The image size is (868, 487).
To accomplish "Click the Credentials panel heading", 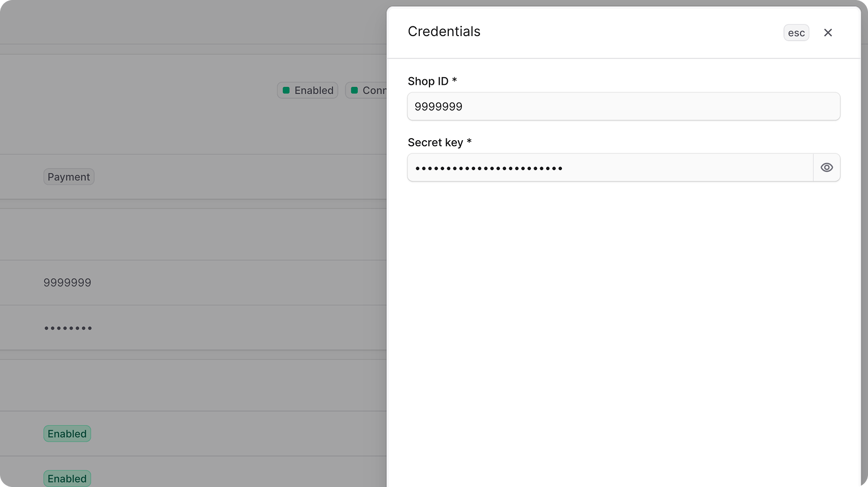I will pos(444,31).
